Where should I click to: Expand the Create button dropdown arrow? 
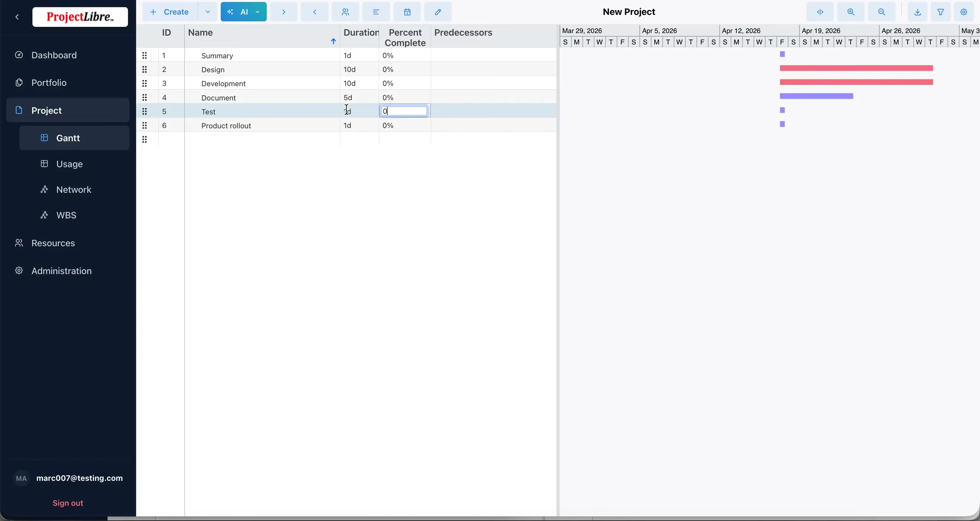[208, 12]
